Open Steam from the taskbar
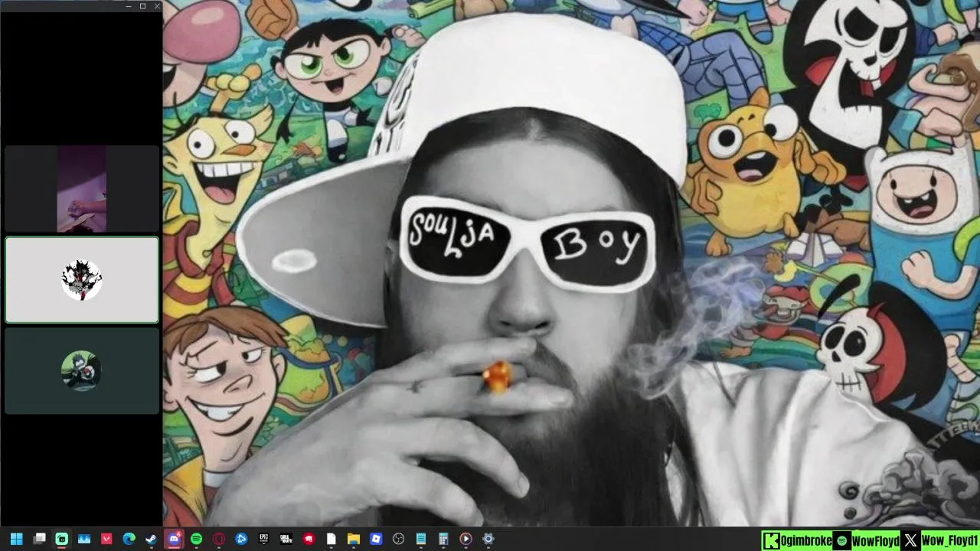 [x=151, y=539]
